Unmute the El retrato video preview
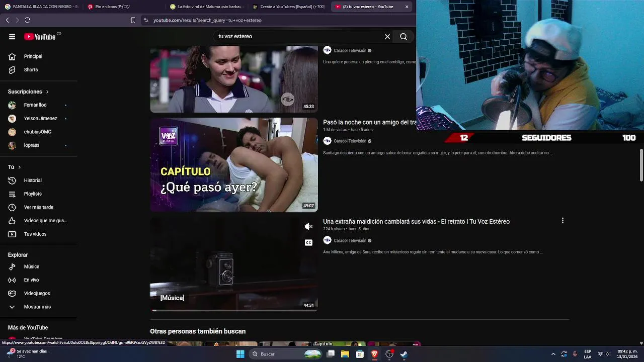Viewport: 644px width, 362px height. 308,227
